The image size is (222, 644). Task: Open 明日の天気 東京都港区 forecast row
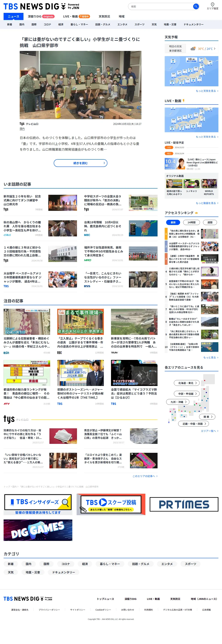191,48
